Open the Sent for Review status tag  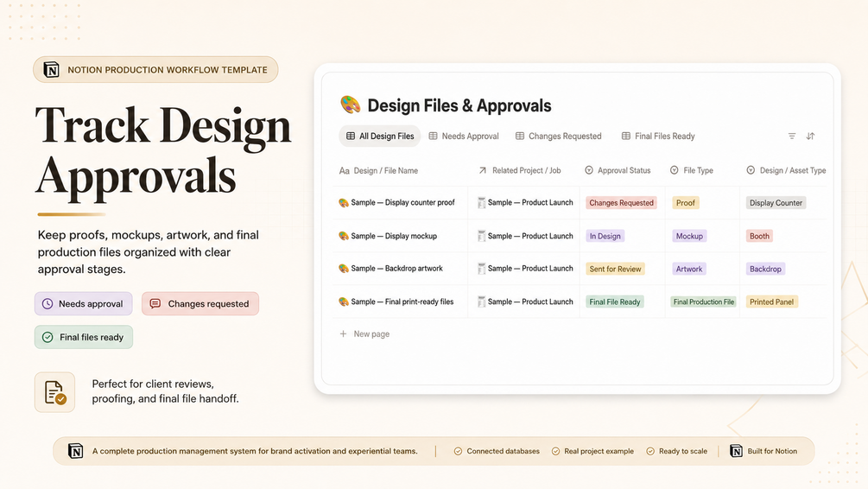tap(615, 270)
